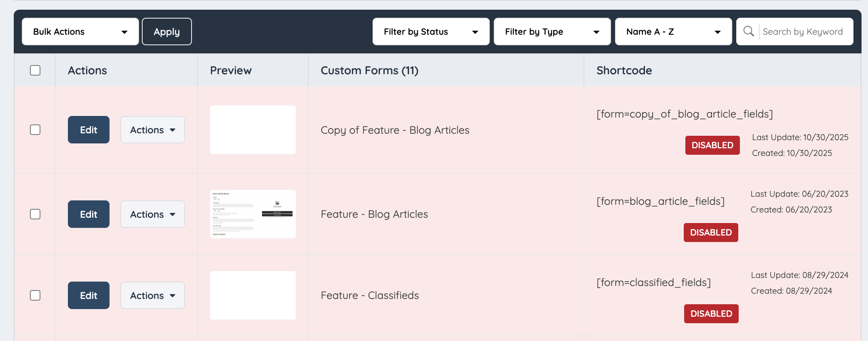Toggle the select-all checkbox in header
This screenshot has width=868, height=341.
pos(35,70)
